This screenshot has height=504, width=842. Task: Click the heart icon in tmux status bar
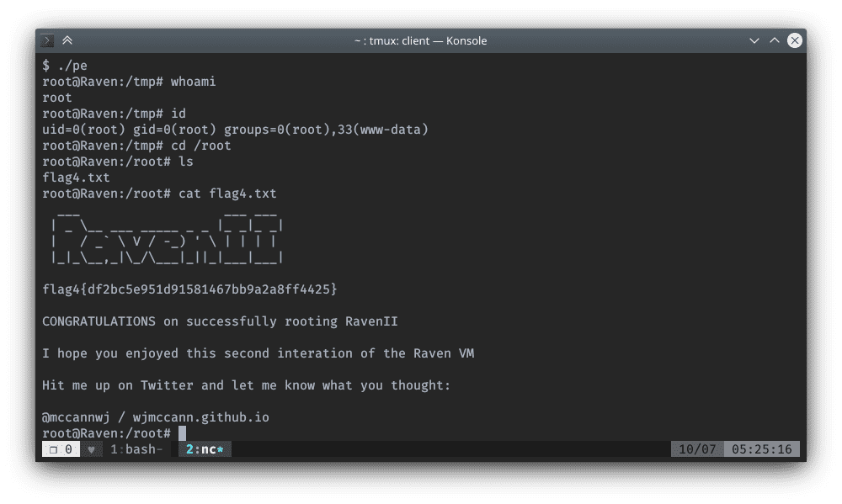[x=92, y=449]
